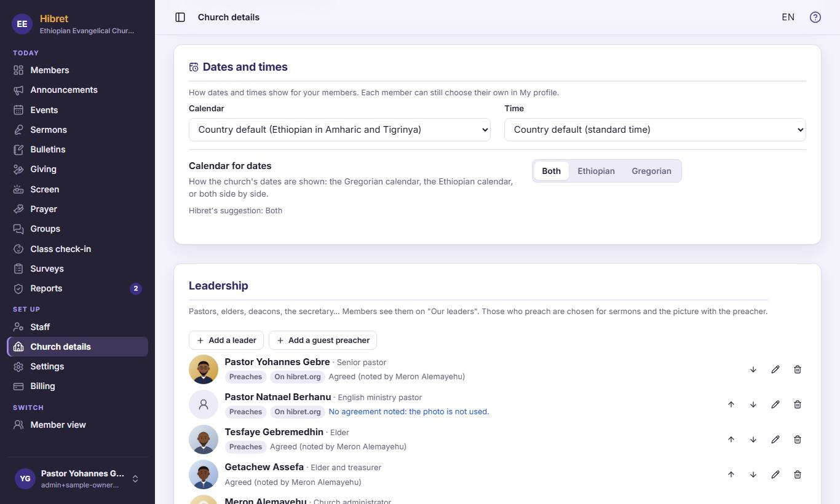Delete Pastor Yohannes Gebre from leadership
Viewport: 840px width, 504px height.
click(x=798, y=369)
